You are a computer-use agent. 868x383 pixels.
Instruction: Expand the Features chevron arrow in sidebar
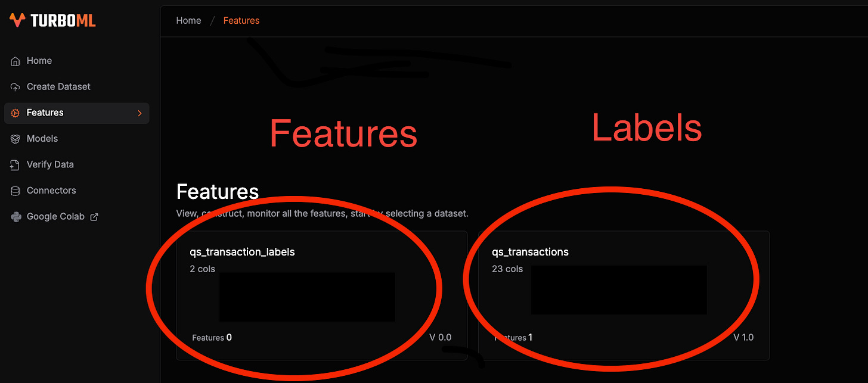coord(139,113)
